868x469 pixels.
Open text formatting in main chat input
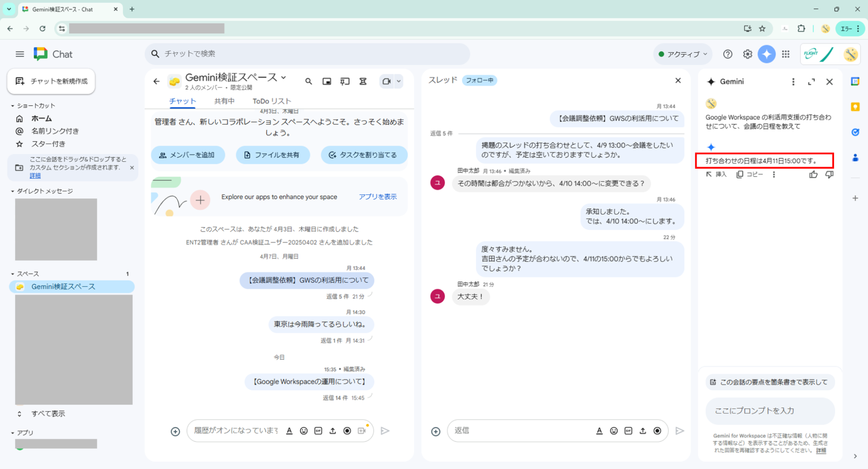[x=289, y=431]
